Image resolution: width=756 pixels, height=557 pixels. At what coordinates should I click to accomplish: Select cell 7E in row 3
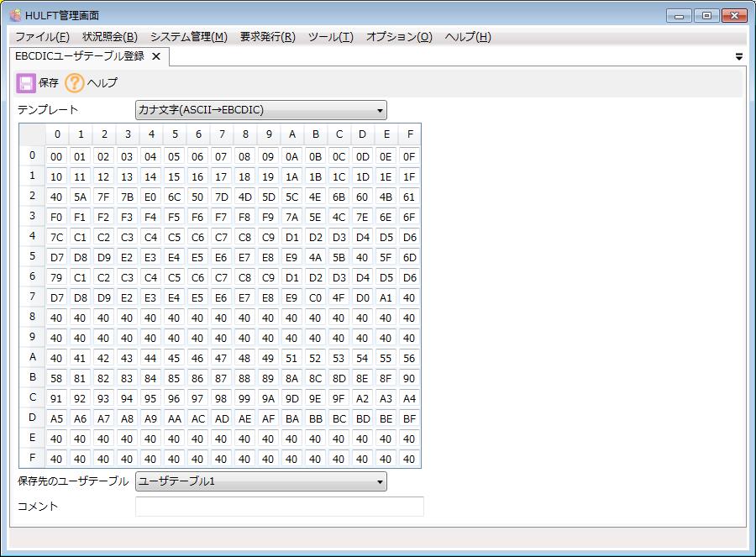pos(362,218)
